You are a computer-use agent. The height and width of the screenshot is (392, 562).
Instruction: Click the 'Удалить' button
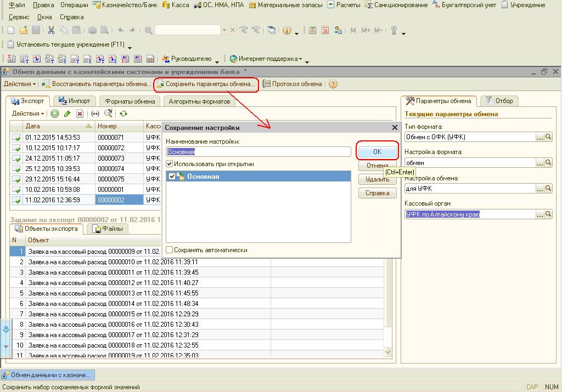coord(377,179)
